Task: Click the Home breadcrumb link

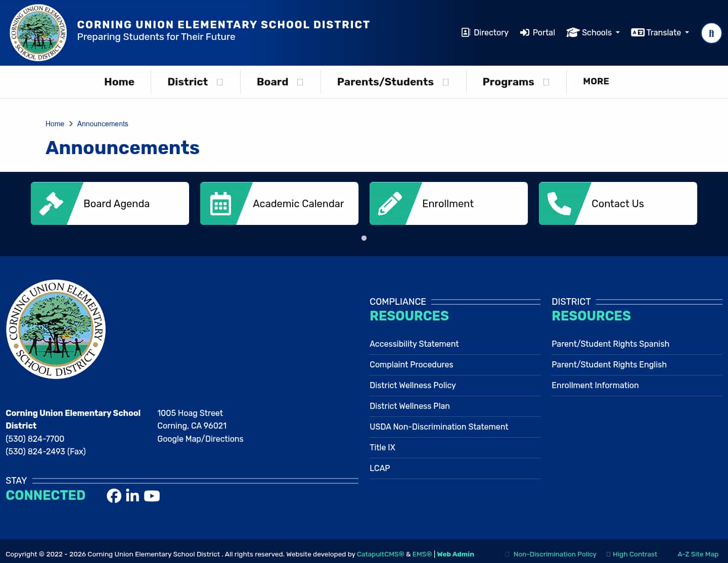Action: point(55,124)
